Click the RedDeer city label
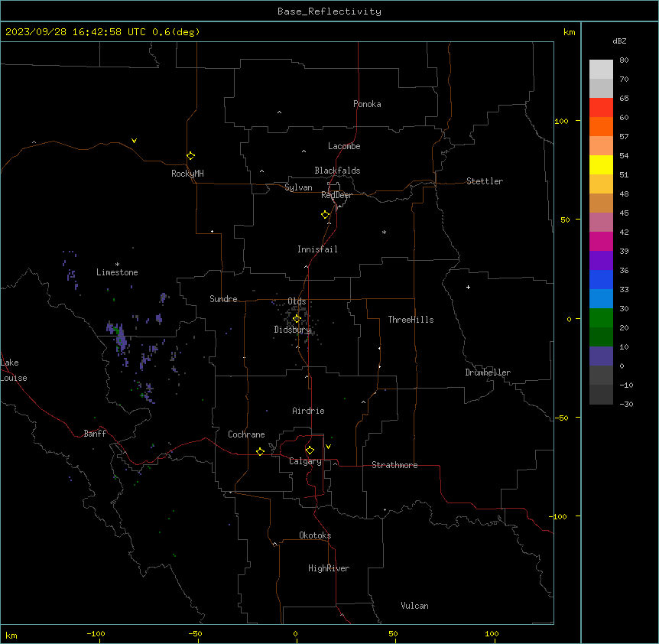659x644 pixels. (336, 195)
